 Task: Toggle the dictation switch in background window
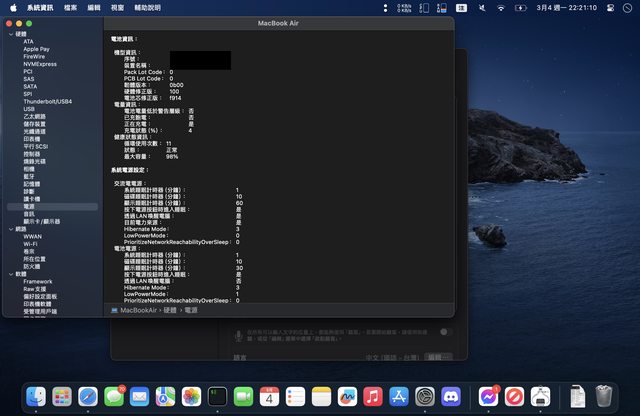(446, 332)
